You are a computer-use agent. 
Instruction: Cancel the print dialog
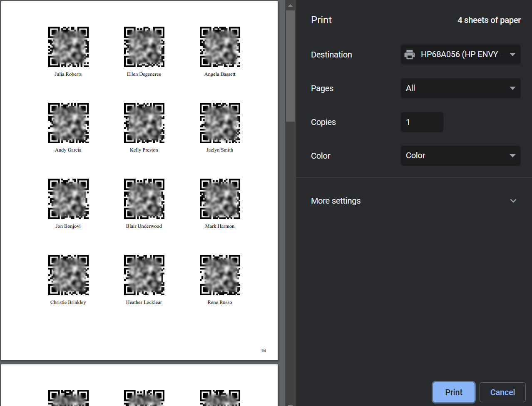coord(502,392)
